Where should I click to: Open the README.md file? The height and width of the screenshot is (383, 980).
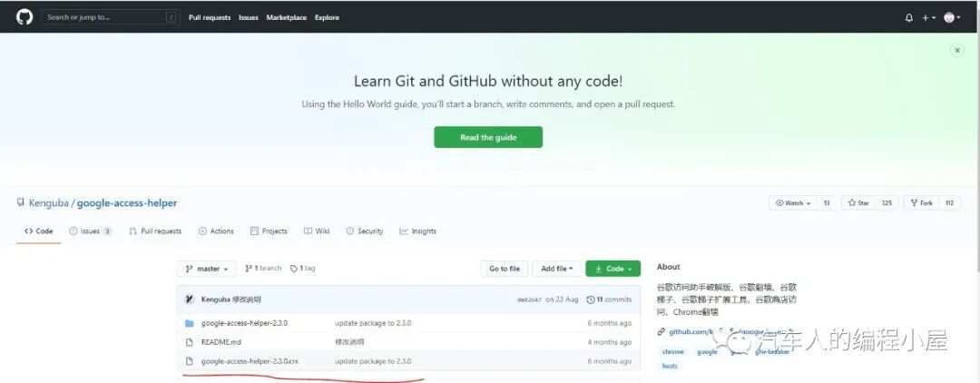click(x=221, y=342)
